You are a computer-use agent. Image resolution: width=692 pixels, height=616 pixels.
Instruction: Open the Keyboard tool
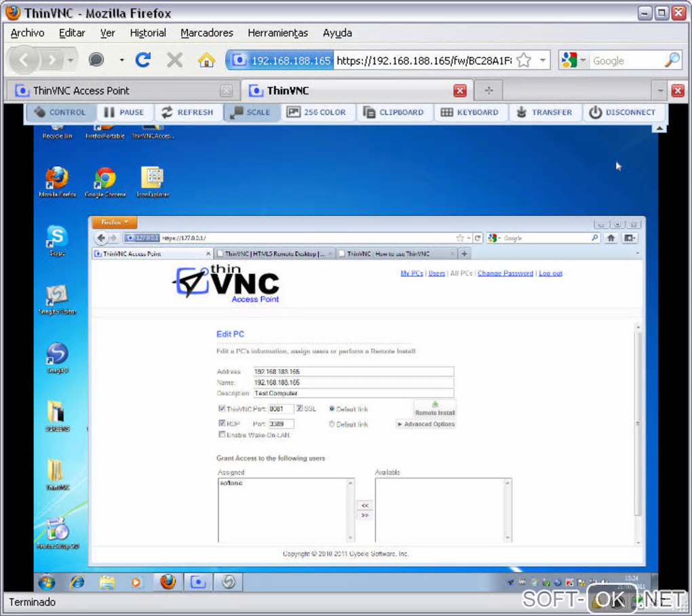click(470, 113)
